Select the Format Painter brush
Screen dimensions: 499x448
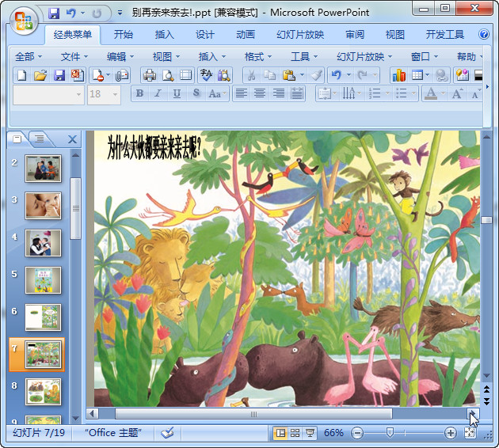317,76
